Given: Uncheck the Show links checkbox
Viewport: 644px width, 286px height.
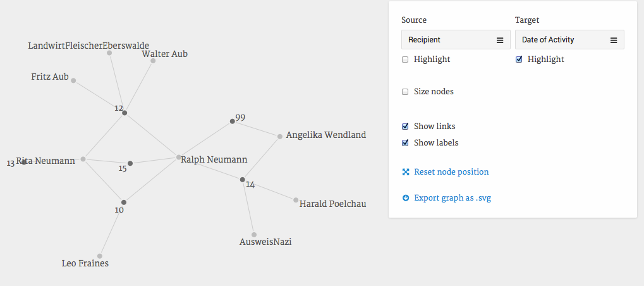Looking at the screenshot, I should coord(405,127).
